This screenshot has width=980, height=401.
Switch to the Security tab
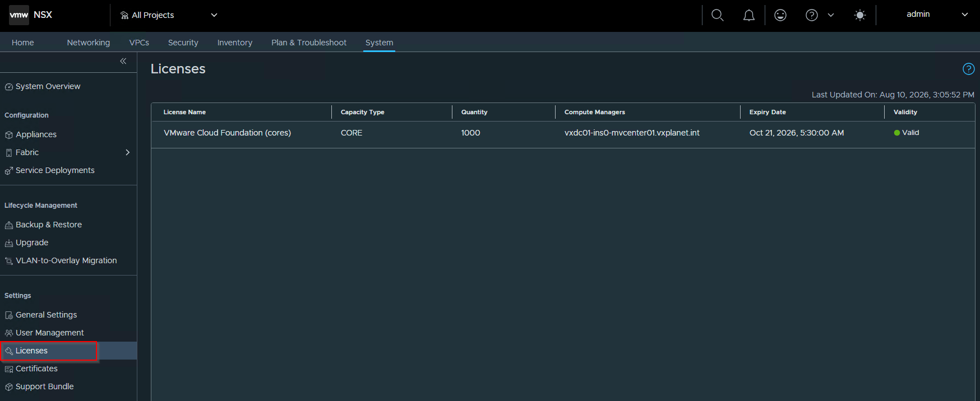(183, 43)
